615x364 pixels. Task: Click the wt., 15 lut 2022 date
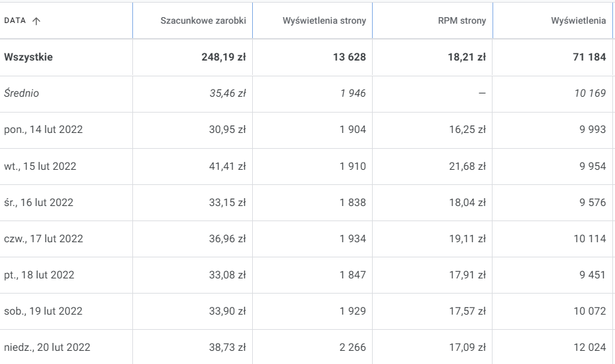click(x=40, y=166)
